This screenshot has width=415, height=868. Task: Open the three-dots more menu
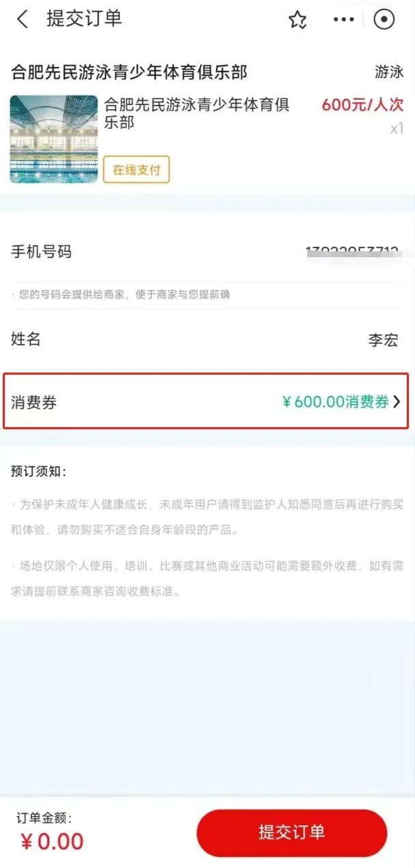[x=343, y=20]
